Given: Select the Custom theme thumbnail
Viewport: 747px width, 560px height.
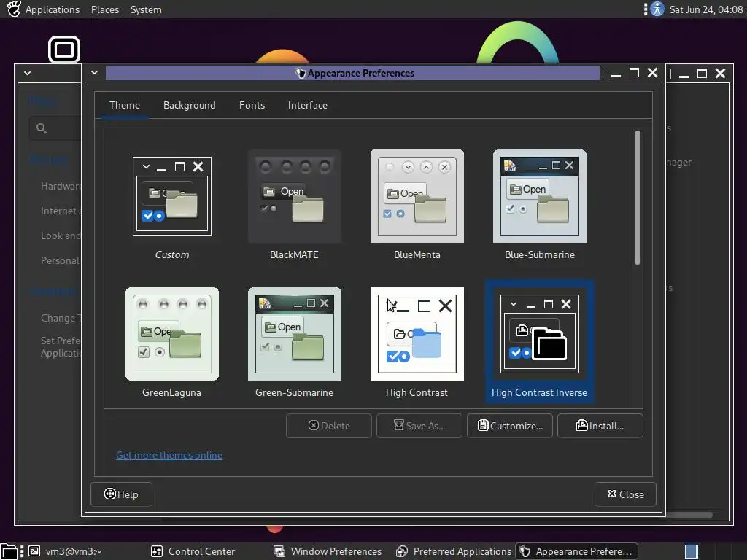Looking at the screenshot, I should point(172,196).
